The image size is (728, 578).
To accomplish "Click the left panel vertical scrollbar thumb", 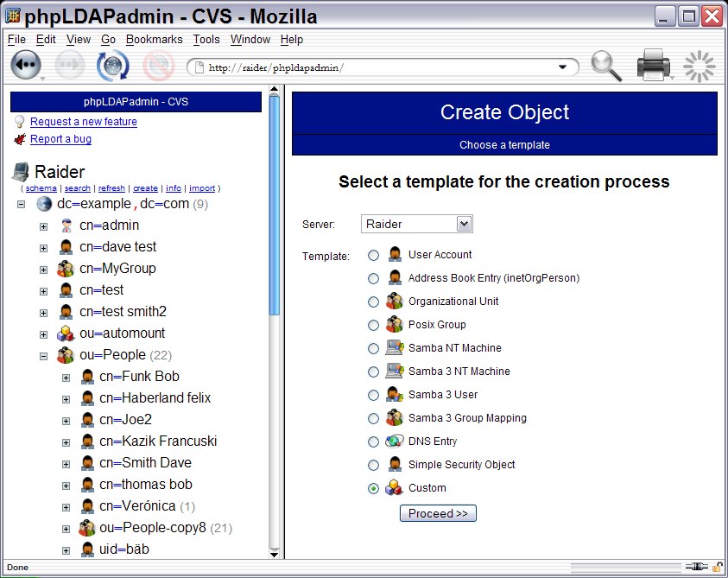I will [x=275, y=207].
